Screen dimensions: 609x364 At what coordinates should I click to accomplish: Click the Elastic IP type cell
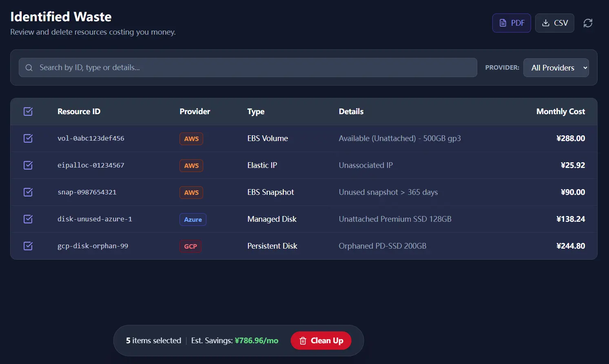262,165
